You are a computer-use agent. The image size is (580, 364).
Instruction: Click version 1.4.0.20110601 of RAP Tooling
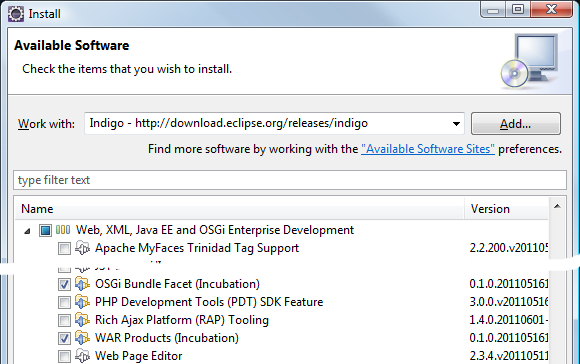[x=509, y=320]
